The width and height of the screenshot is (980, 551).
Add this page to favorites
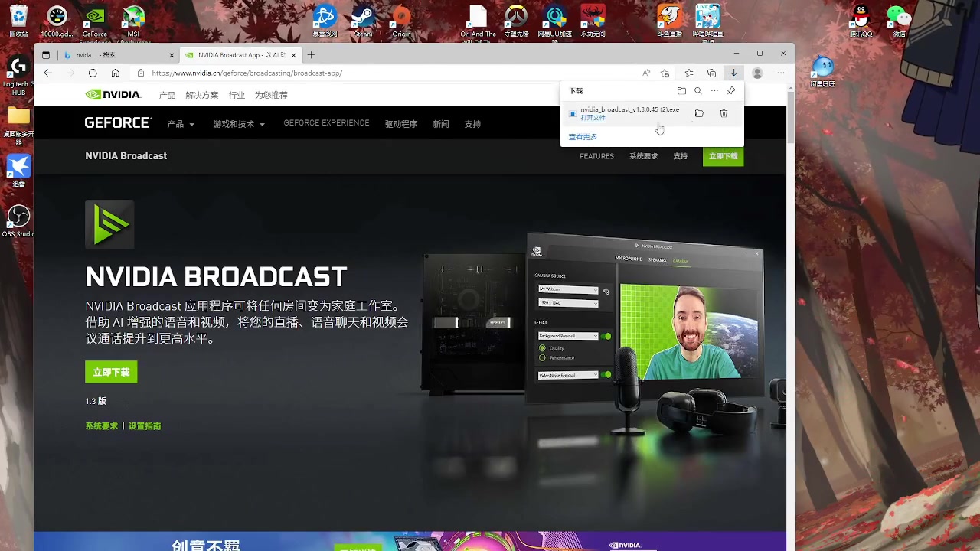[665, 73]
